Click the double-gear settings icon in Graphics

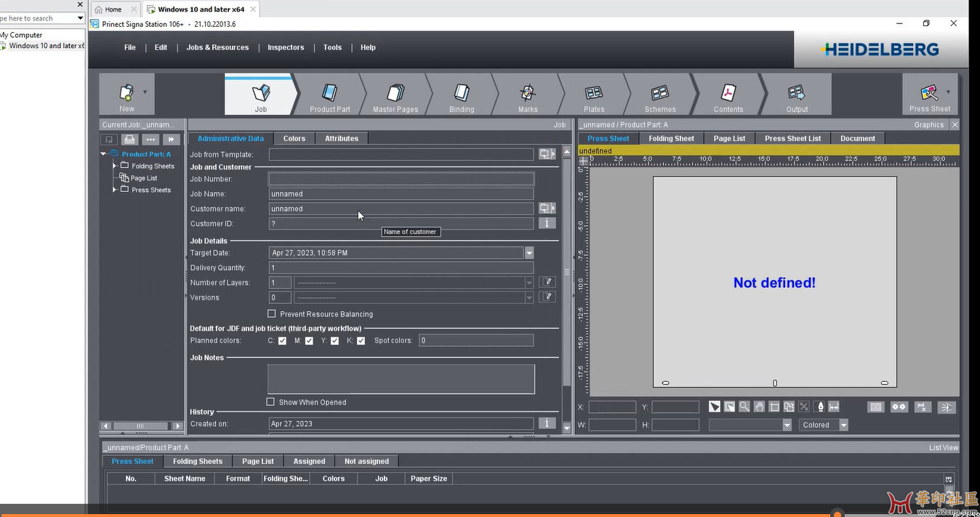pos(899,407)
